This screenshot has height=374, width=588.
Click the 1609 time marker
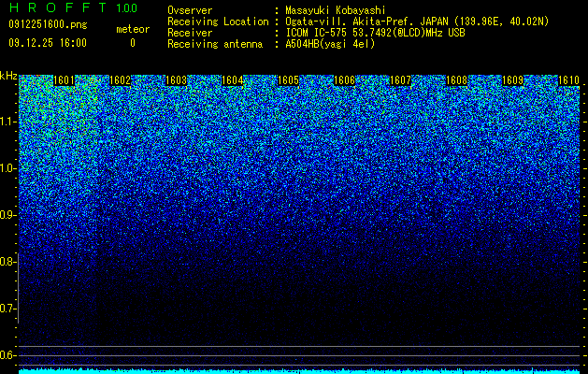512,80
